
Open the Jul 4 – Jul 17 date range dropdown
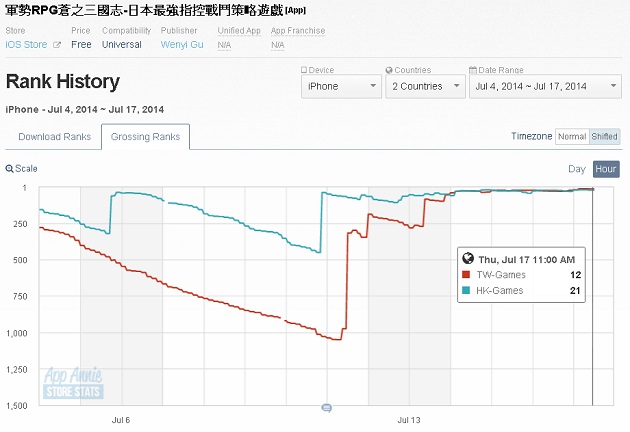(x=545, y=86)
